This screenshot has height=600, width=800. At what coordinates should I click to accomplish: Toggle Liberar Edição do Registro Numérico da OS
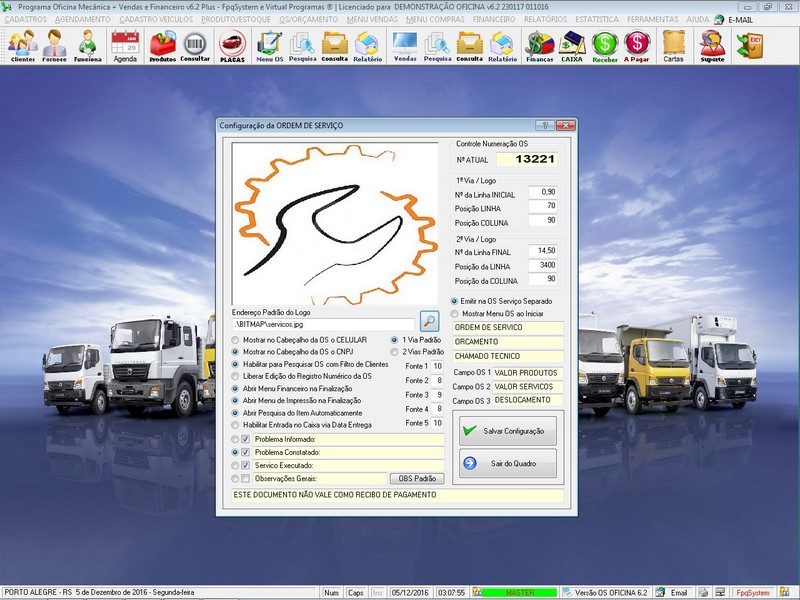[x=235, y=377]
